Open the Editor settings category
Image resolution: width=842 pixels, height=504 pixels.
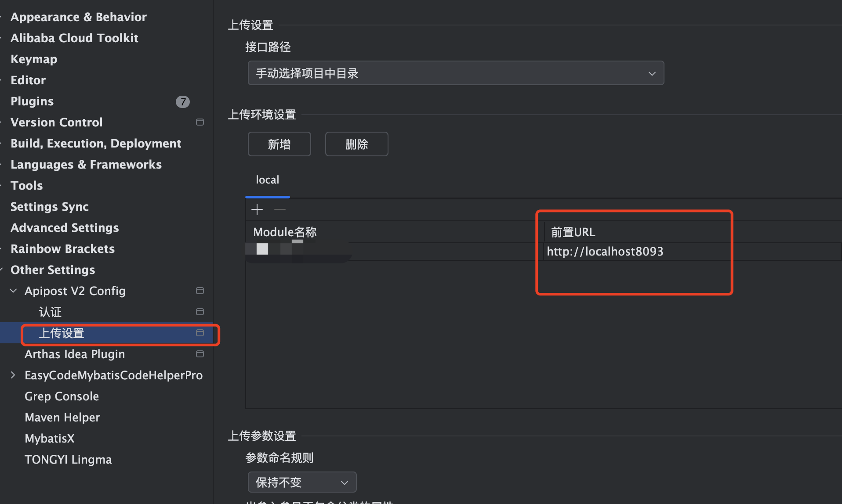coord(28,80)
